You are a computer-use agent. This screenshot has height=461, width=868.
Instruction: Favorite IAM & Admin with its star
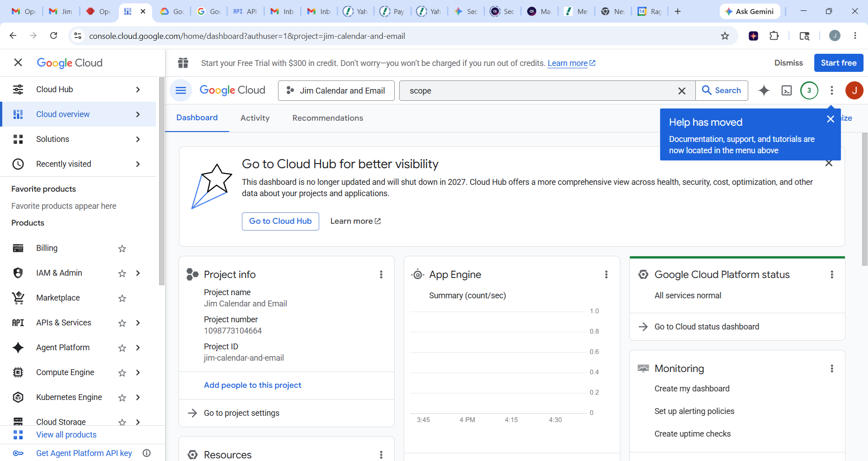(x=122, y=273)
